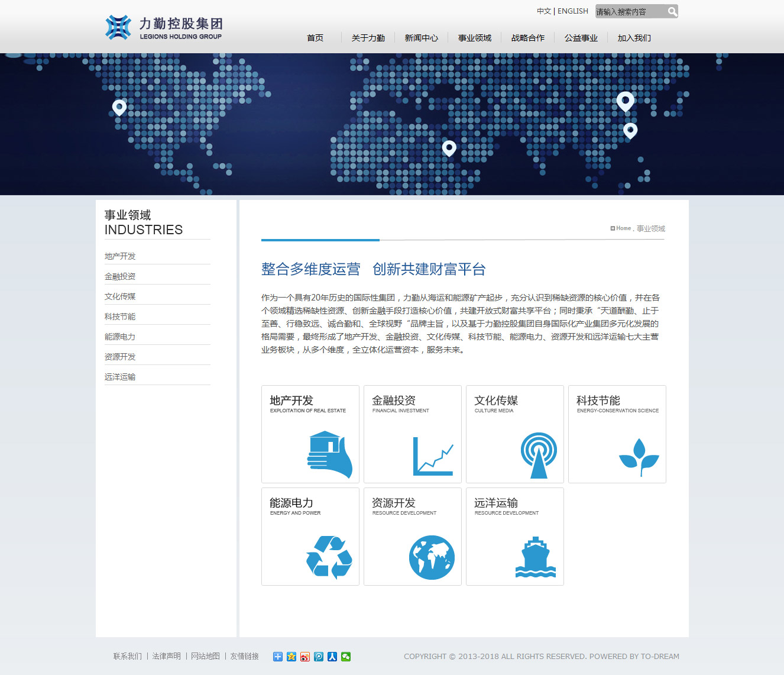The width and height of the screenshot is (784, 675).
Task: Click the Sina Weibo share icon
Action: 305,656
